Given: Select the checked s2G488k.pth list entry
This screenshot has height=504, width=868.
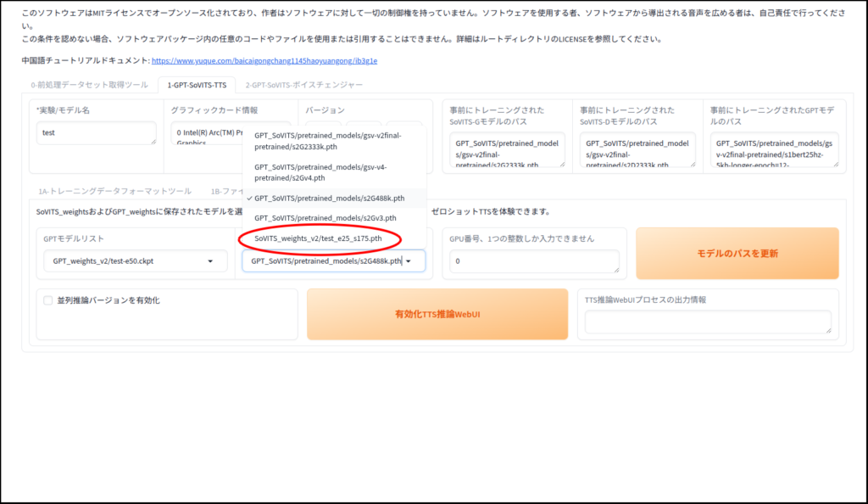Looking at the screenshot, I should [x=329, y=199].
